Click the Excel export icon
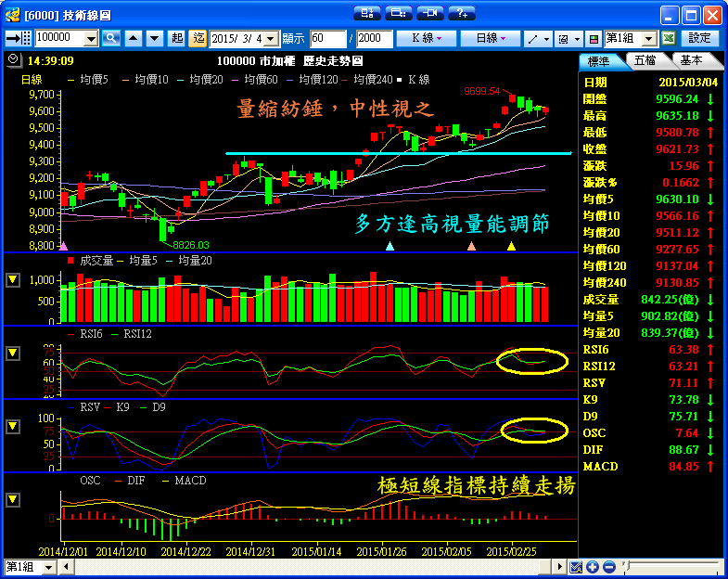Viewport: 728px width, 579px height. pos(668,38)
